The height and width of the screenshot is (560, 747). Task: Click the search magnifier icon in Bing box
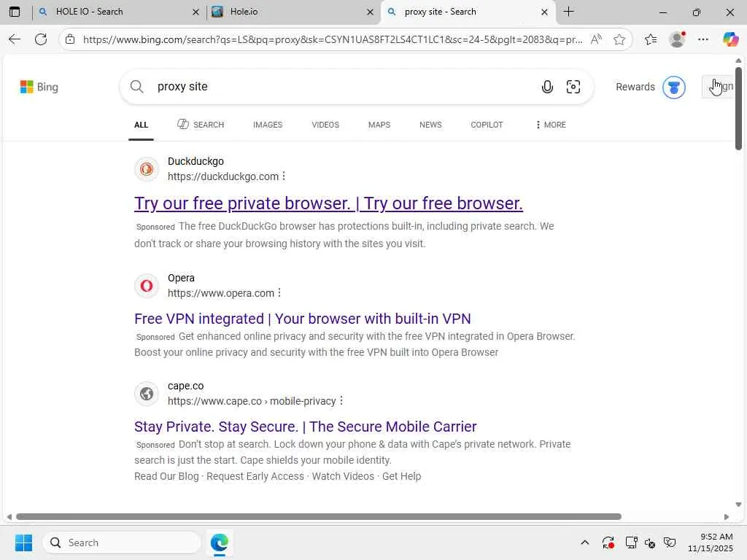point(136,87)
